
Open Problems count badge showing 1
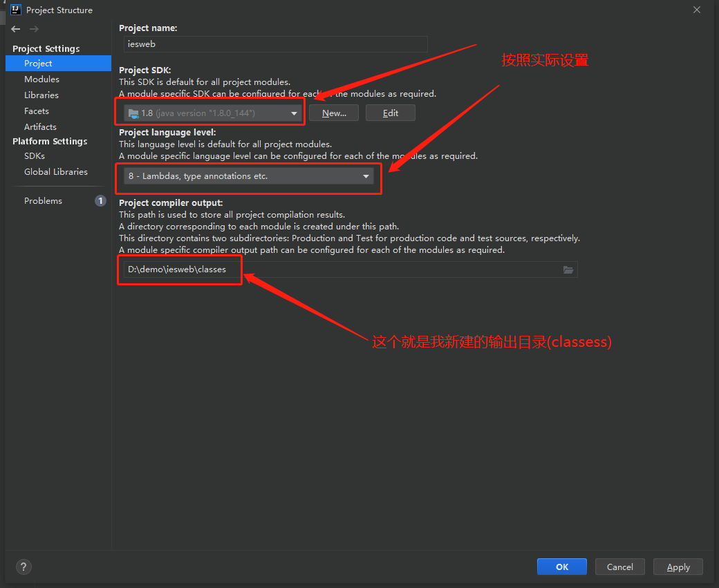pos(100,201)
